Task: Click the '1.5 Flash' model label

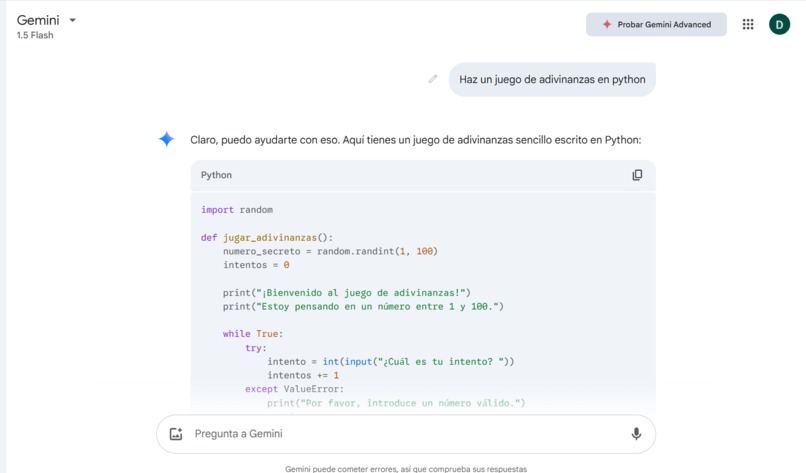Action: (35, 35)
